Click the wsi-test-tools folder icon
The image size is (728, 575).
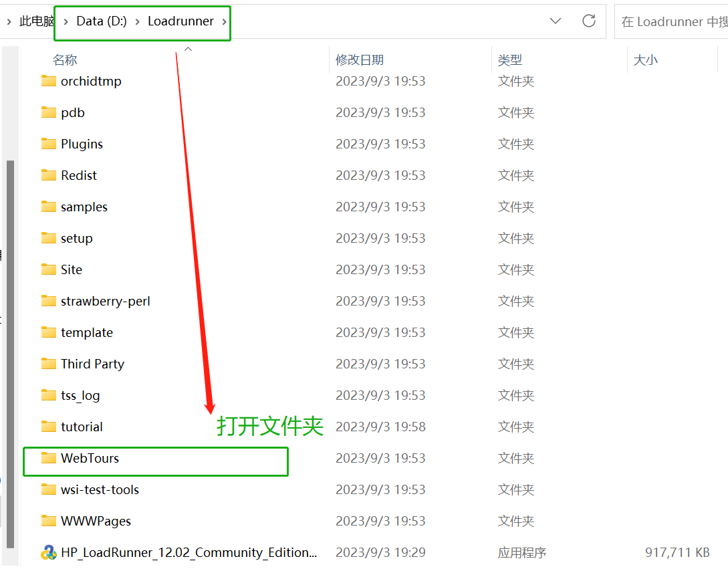(48, 489)
